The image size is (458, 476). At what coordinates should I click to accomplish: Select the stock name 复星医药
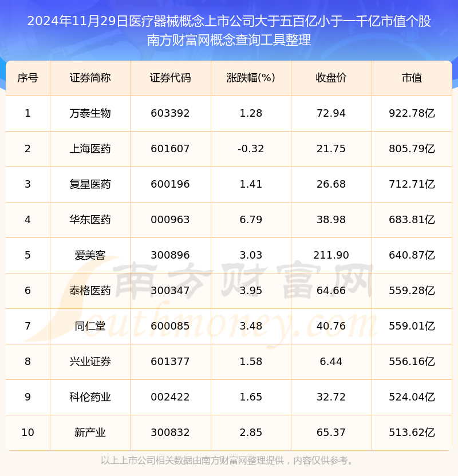90,184
